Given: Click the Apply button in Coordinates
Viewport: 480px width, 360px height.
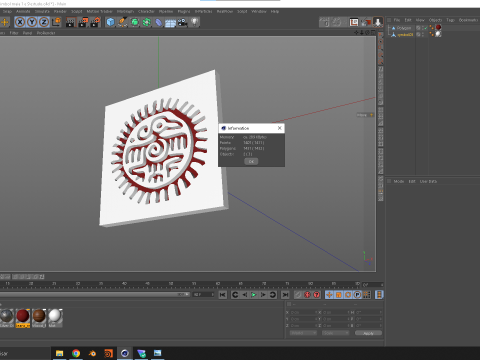Looking at the screenshot, I should coord(368,333).
